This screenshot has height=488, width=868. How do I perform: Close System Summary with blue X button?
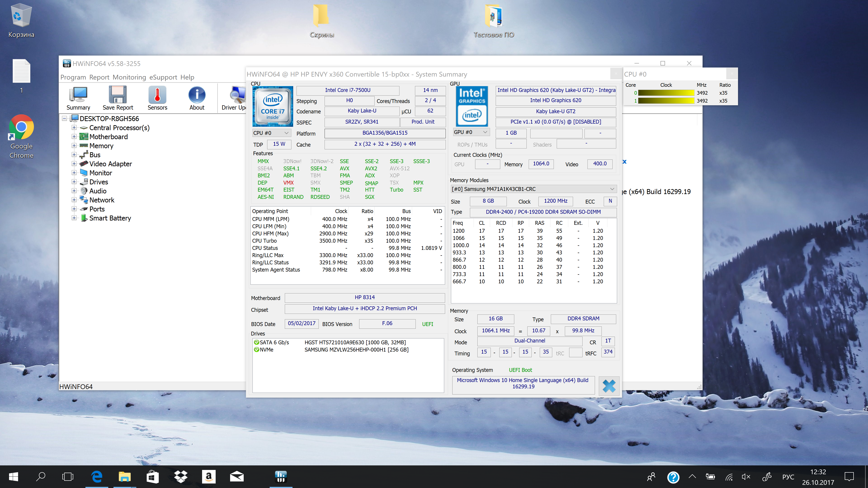pyautogui.click(x=609, y=386)
